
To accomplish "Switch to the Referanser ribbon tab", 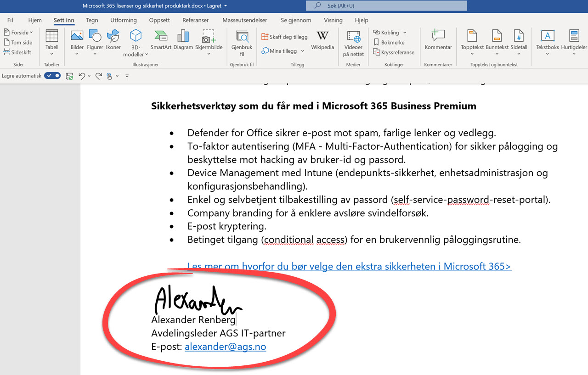I will [195, 20].
